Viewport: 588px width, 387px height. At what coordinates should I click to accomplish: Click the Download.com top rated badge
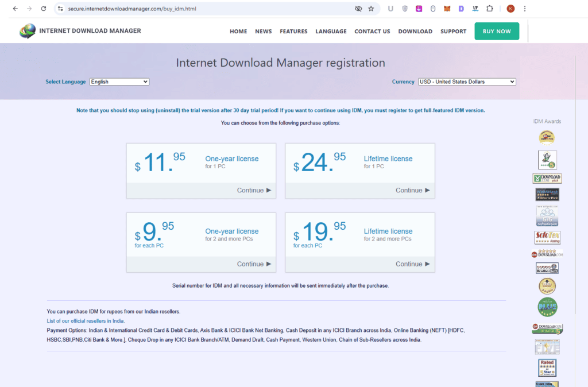point(547,328)
